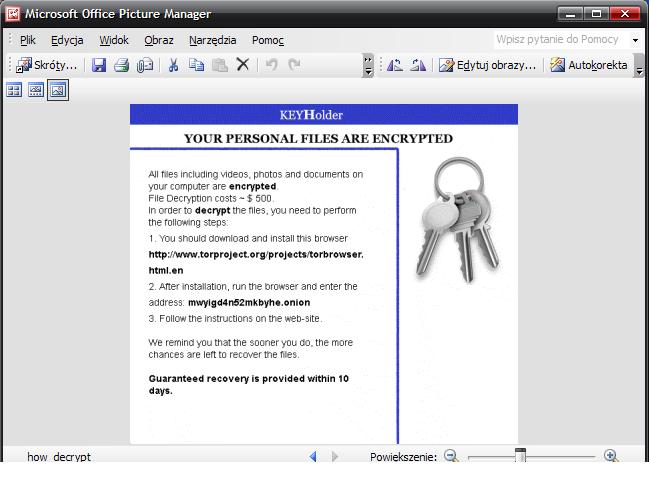Viewport: 649px width, 480px height.
Task: Click the Save floppy disk icon
Action: pyautogui.click(x=99, y=65)
